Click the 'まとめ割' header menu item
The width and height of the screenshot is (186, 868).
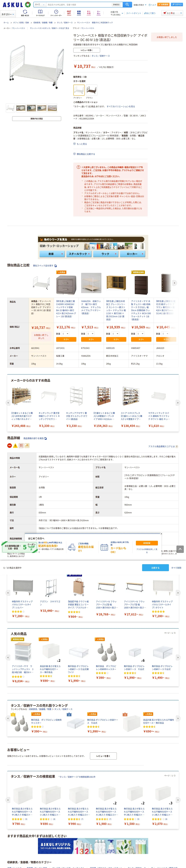(89, 13)
